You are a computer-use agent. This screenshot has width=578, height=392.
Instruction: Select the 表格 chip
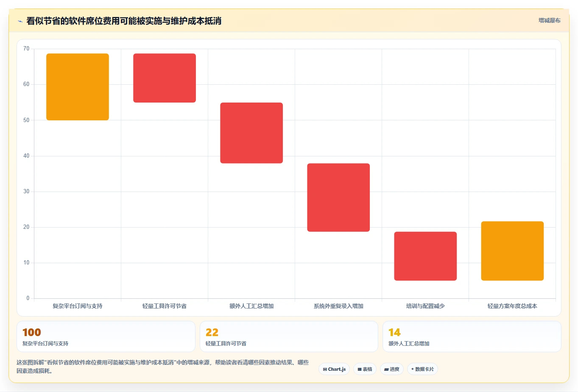365,369
